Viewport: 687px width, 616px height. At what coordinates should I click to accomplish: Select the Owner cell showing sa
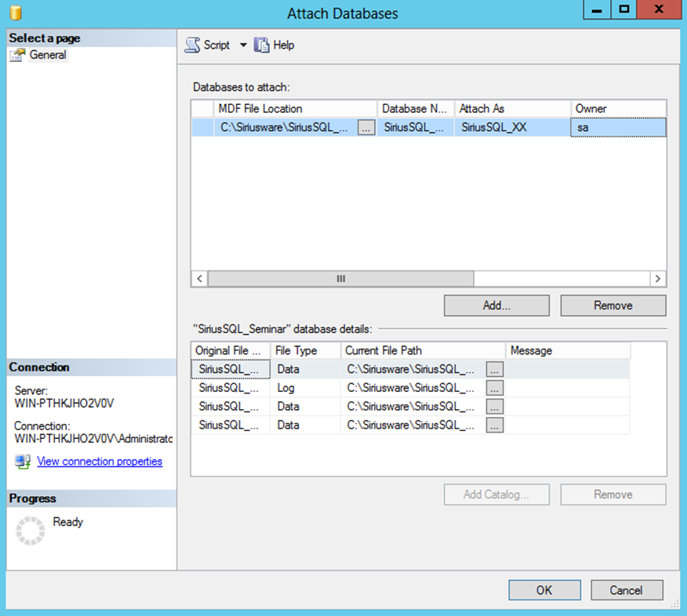(x=618, y=127)
